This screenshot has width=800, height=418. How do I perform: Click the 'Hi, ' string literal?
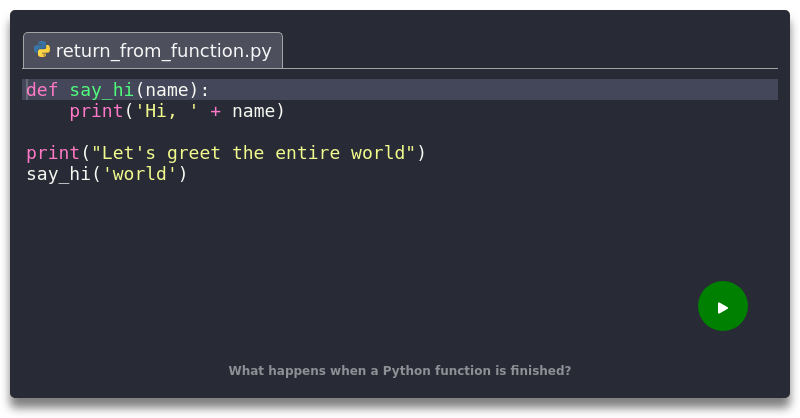click(166, 111)
